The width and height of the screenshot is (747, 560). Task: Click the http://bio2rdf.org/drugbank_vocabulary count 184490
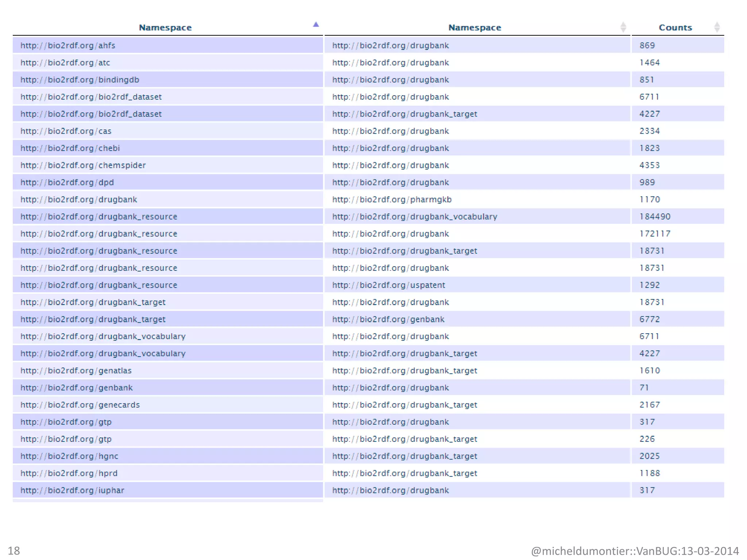pyautogui.click(x=655, y=217)
